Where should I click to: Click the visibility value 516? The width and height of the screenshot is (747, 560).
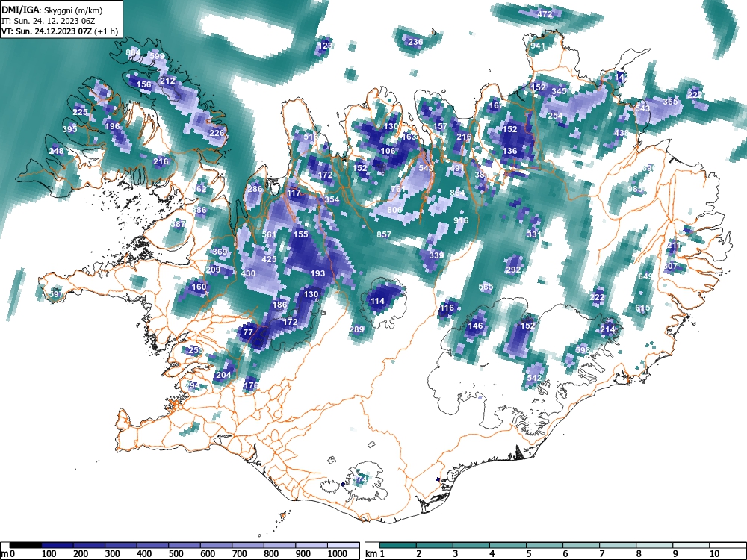[x=311, y=137]
